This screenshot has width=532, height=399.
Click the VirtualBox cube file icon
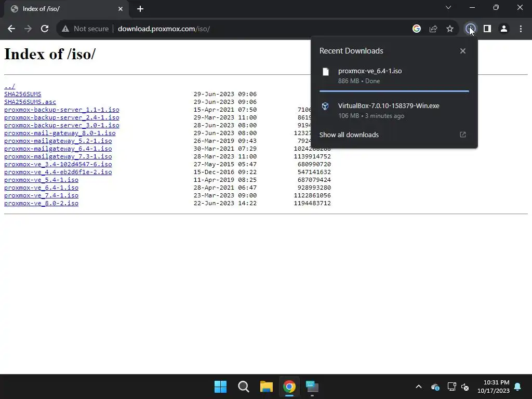[x=325, y=106]
